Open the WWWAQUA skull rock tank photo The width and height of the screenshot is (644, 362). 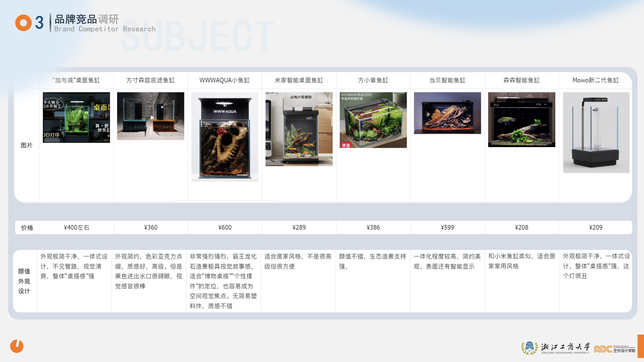pos(225,137)
